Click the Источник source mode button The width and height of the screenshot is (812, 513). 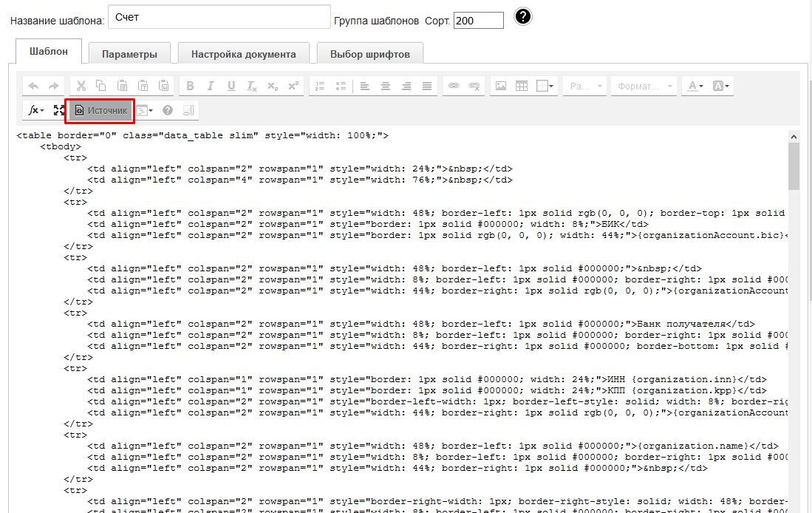tap(100, 111)
